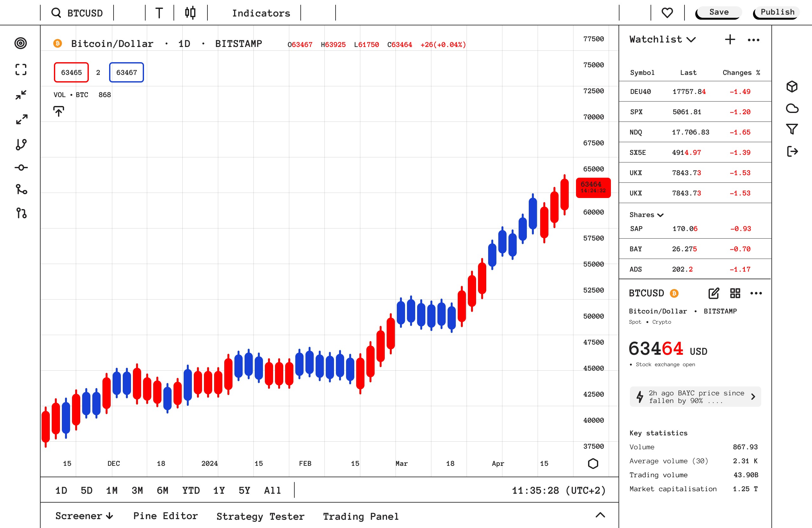Open BTCUSD details three-dots menu
Screen dimensions: 812x528
[756, 293]
